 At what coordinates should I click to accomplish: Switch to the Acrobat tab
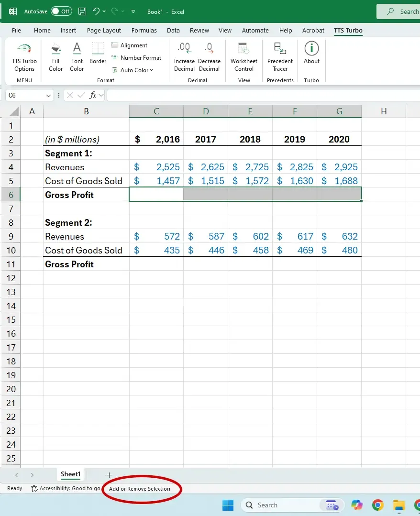pos(313,30)
